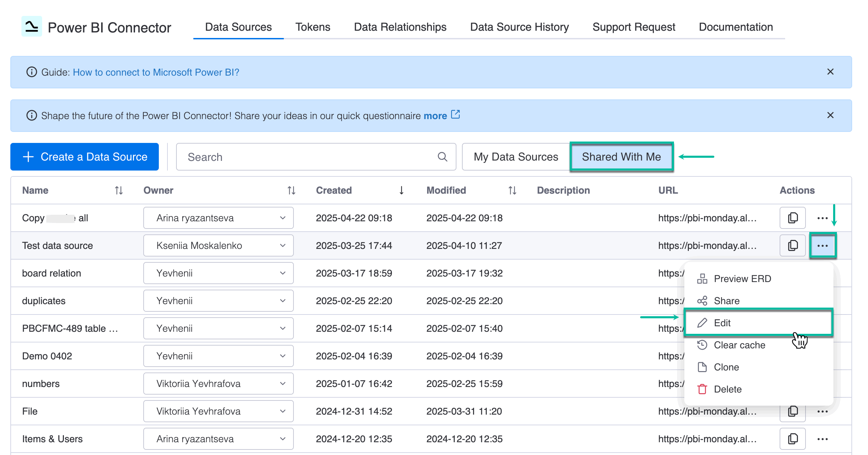Open the Data Relationships tab
This screenshot has width=868, height=455.
click(x=400, y=27)
